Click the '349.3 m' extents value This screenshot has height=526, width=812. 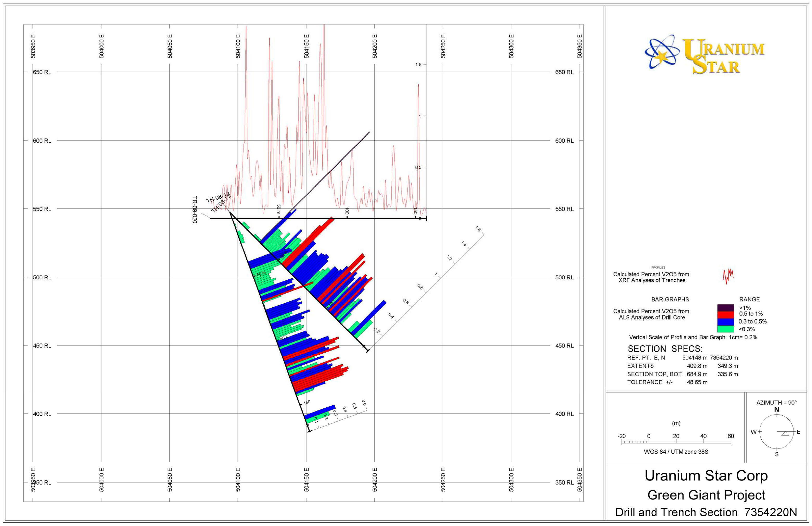tap(728, 366)
